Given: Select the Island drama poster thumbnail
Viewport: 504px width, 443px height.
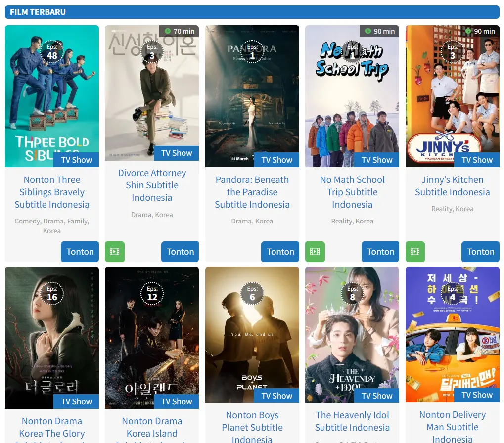Looking at the screenshot, I should 152,338.
